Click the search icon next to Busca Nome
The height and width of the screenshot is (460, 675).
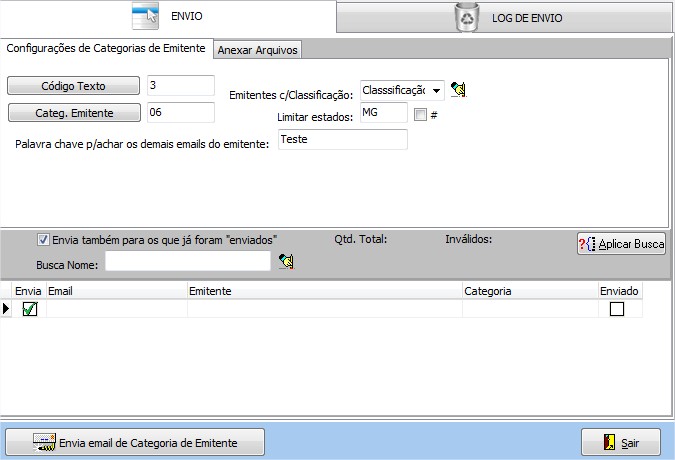point(287,261)
